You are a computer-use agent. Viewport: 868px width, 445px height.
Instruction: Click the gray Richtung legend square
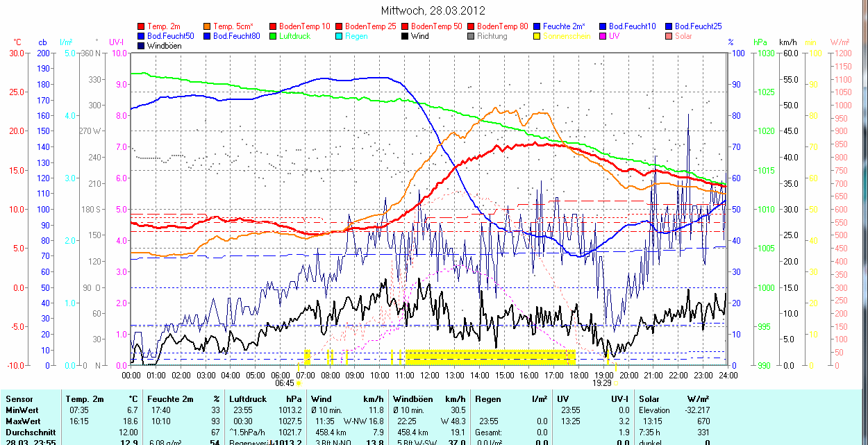pos(471,36)
